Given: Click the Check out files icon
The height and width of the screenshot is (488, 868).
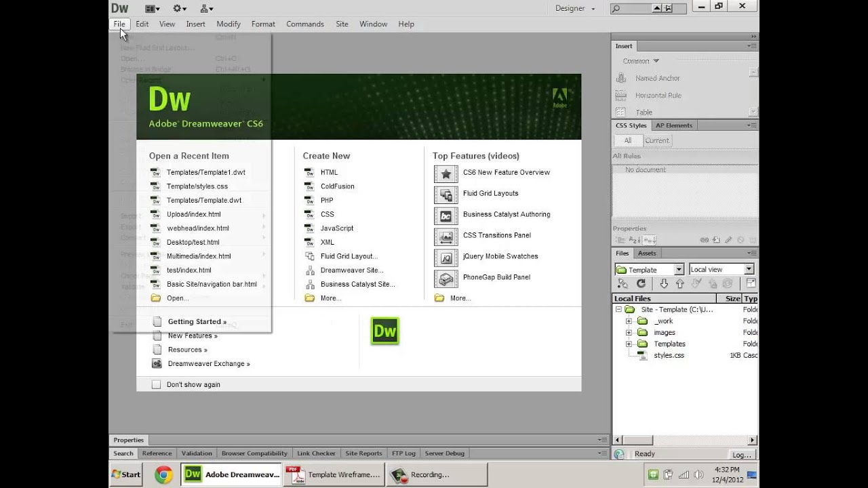Looking at the screenshot, I should tap(696, 284).
